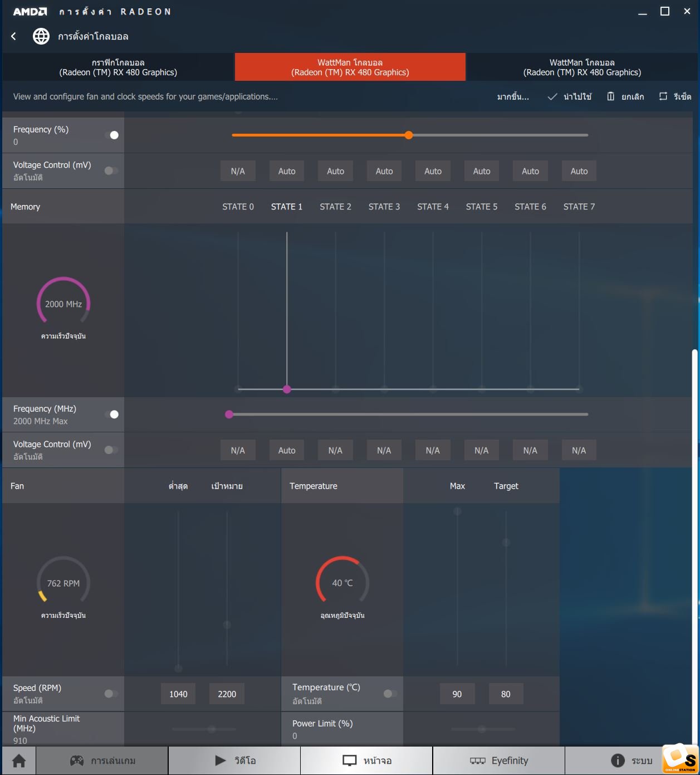The height and width of the screenshot is (775, 700).
Task: Toggle the Temperature (°C) switch
Action: [390, 693]
